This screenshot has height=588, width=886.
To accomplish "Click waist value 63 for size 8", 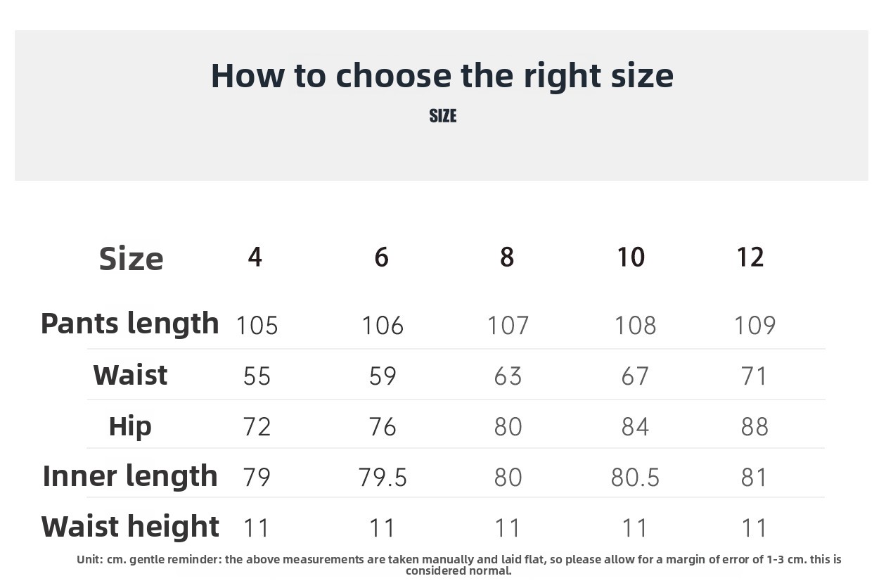I will (x=508, y=376).
